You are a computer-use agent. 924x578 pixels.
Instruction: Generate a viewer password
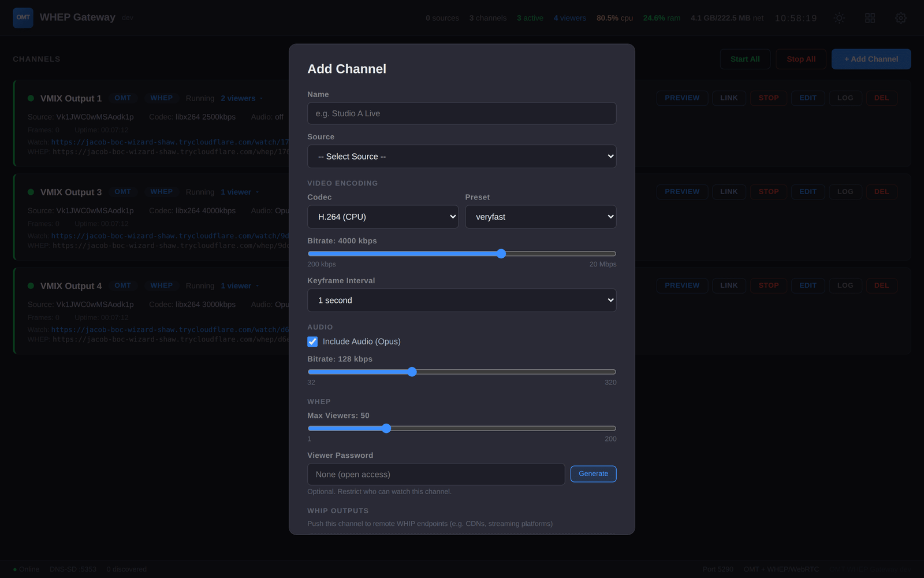pyautogui.click(x=593, y=473)
